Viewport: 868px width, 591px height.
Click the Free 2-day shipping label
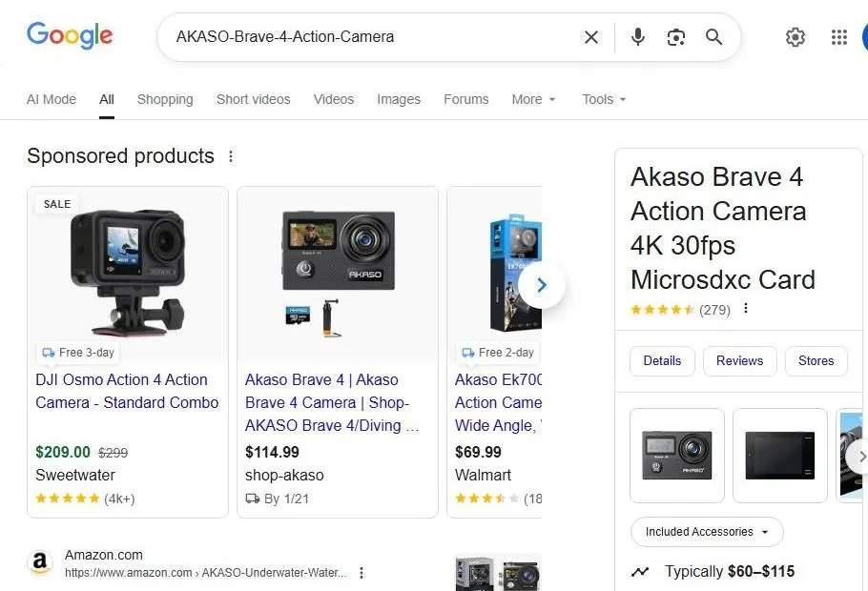coord(499,353)
